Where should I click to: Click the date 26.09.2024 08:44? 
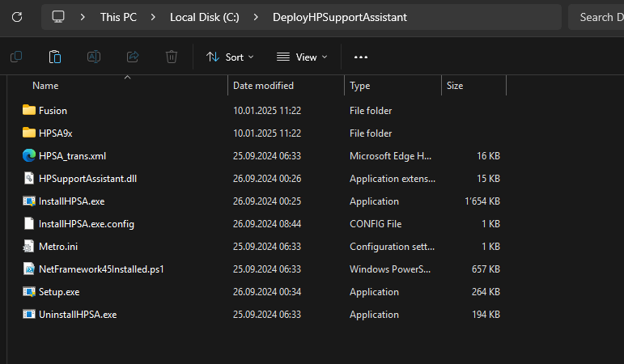point(267,224)
